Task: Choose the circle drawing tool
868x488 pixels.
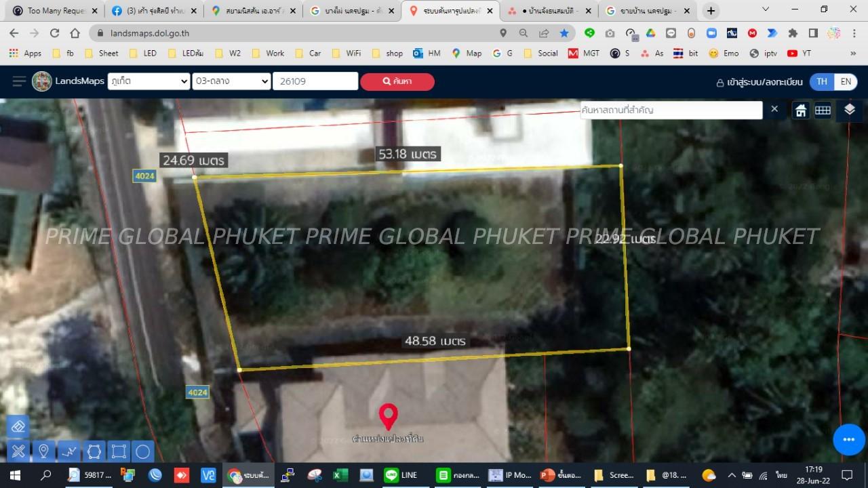Action: pos(142,451)
